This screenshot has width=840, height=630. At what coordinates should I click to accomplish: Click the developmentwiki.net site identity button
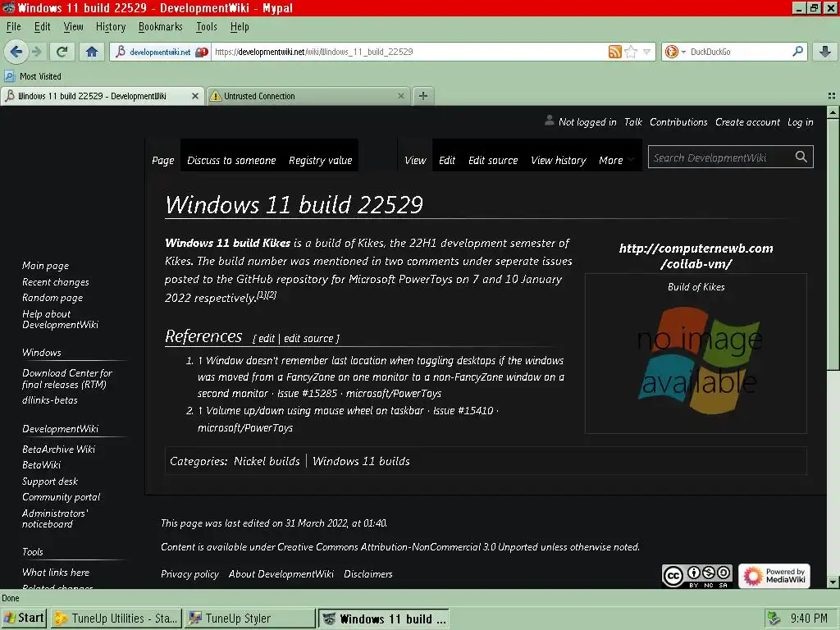click(161, 52)
